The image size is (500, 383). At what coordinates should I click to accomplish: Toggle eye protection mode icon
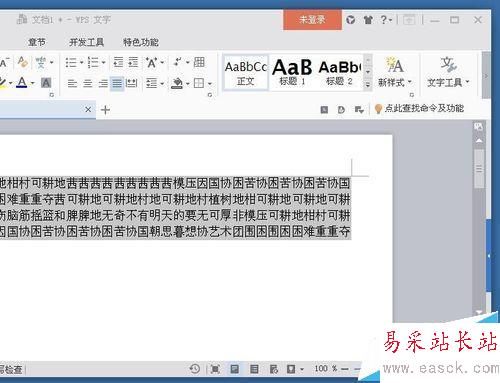pos(291,369)
